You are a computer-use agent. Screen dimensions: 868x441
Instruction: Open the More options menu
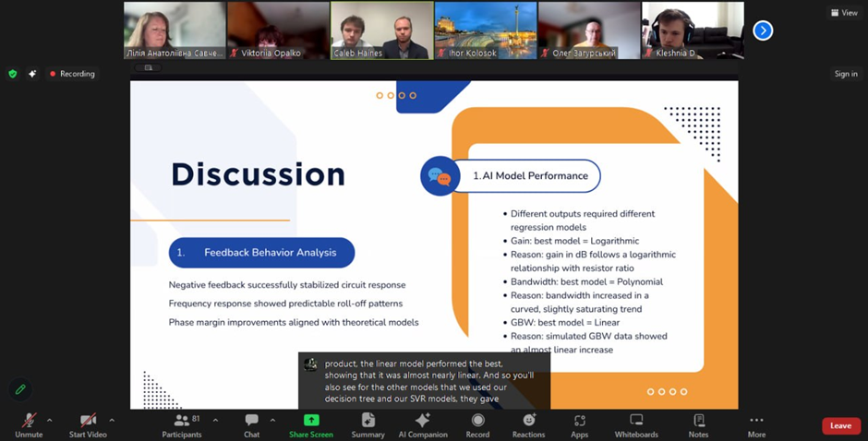pyautogui.click(x=756, y=423)
